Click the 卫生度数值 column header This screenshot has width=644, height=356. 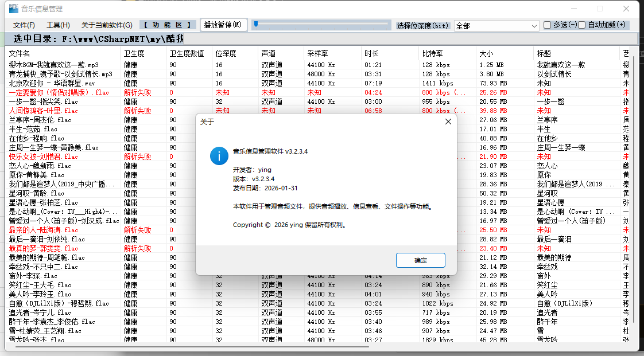click(190, 53)
